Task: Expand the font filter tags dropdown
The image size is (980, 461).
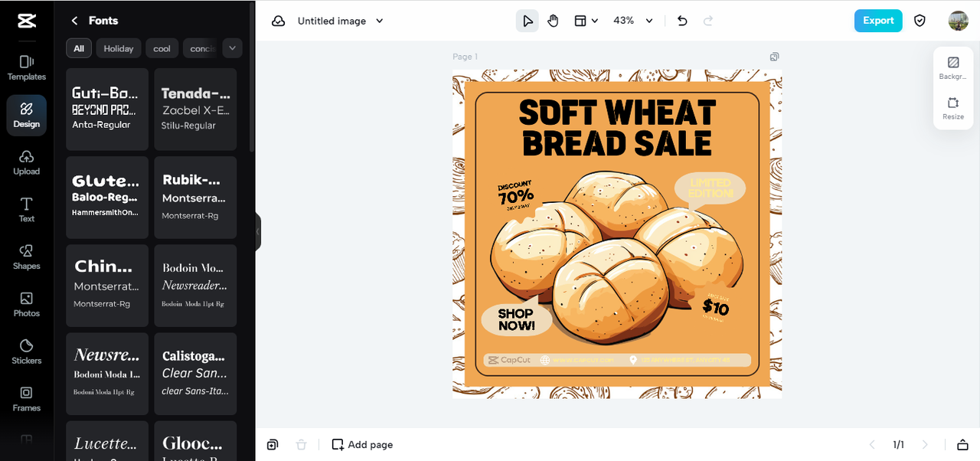Action: (232, 48)
